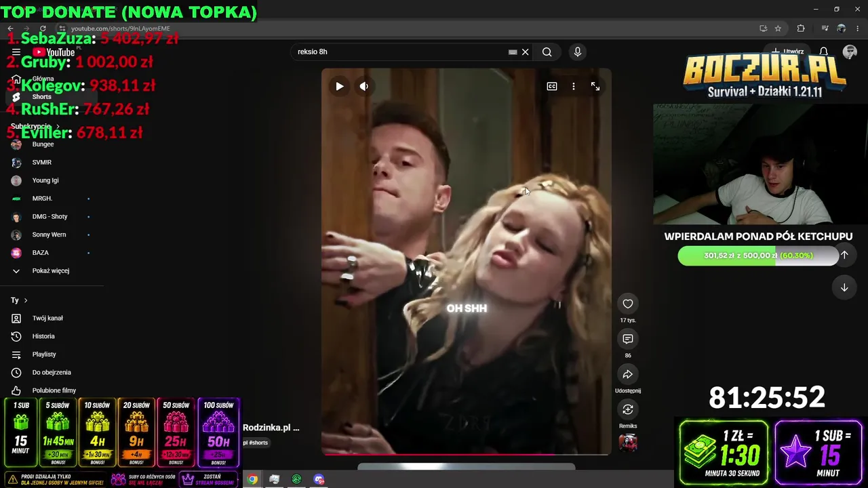868x488 pixels.
Task: Open the on-screen keyboard in search box
Action: pyautogui.click(x=513, y=52)
